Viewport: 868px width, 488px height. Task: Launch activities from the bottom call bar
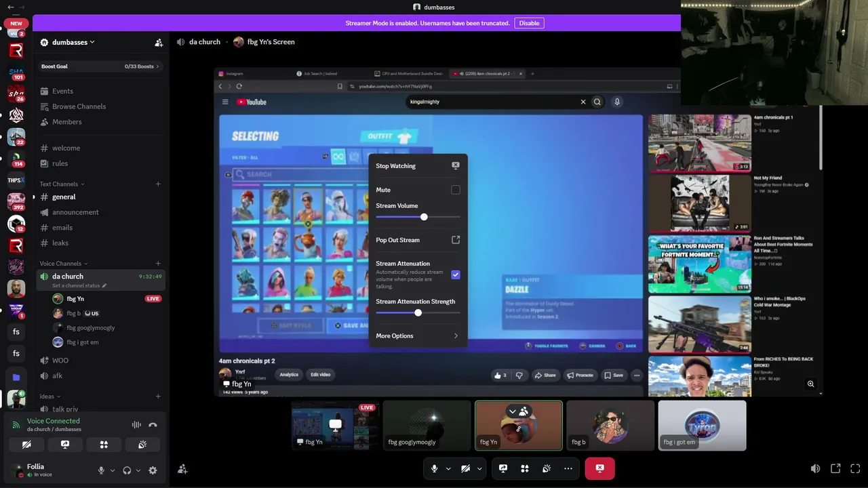coord(525,468)
